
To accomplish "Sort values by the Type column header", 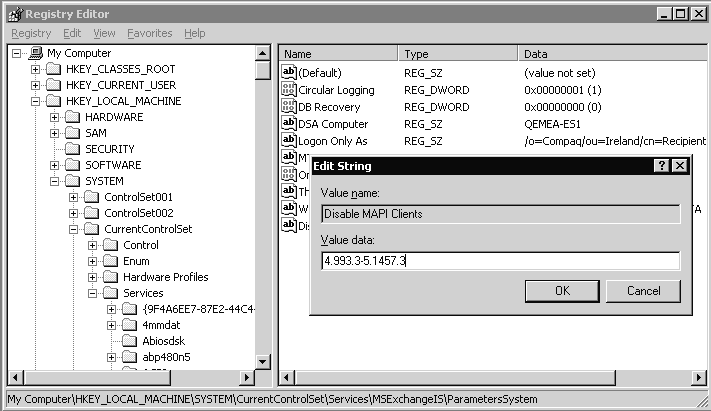I will tap(457, 54).
